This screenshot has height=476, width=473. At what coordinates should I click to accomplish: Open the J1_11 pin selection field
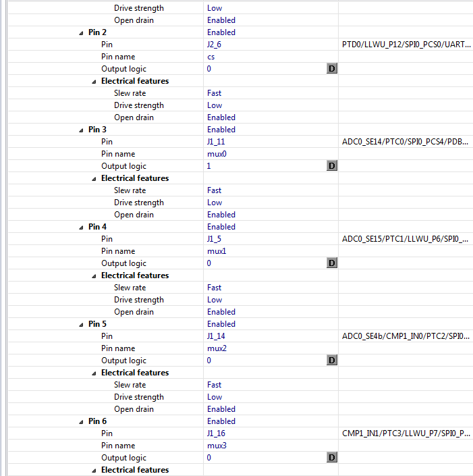pyautogui.click(x=271, y=142)
